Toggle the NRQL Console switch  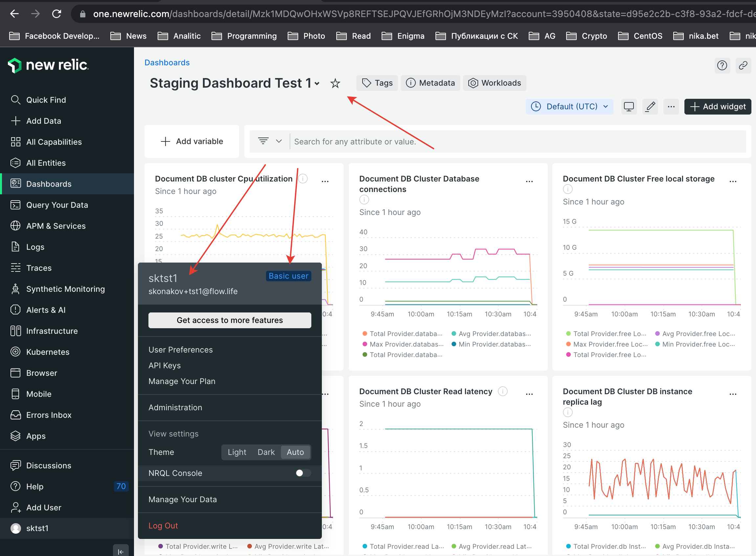click(303, 473)
